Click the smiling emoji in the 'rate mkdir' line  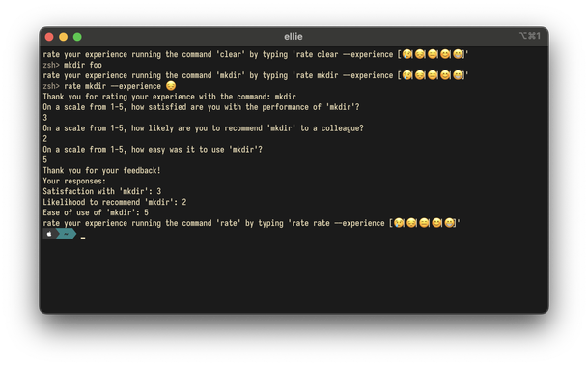click(445, 75)
